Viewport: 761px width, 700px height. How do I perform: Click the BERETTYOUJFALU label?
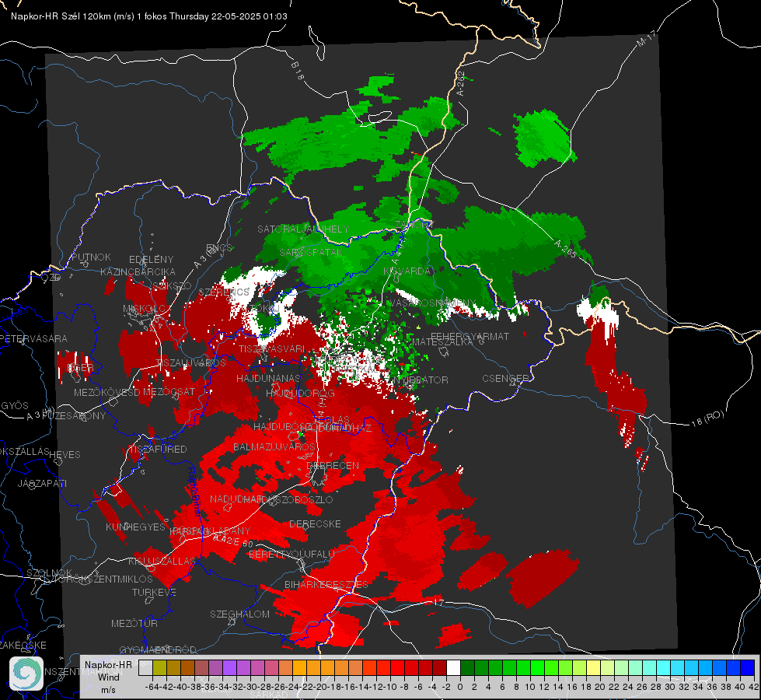pyautogui.click(x=291, y=555)
